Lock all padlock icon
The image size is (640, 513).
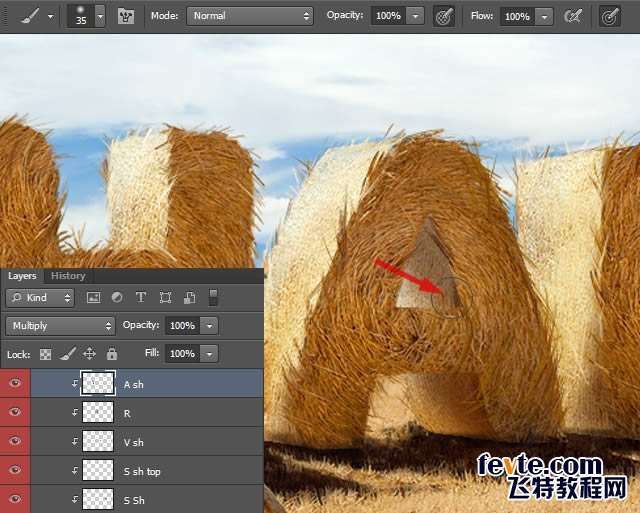tap(112, 353)
